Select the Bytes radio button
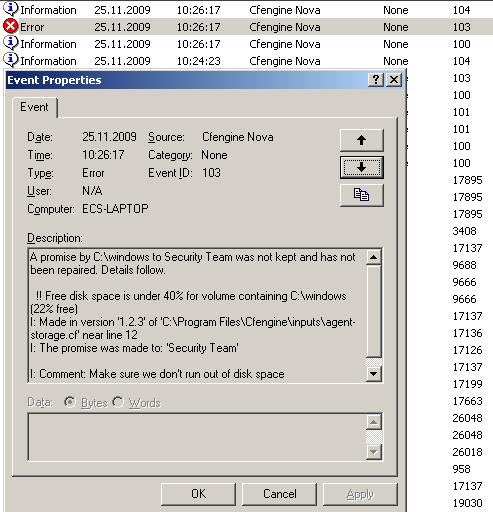The height and width of the screenshot is (512, 493). (70, 402)
